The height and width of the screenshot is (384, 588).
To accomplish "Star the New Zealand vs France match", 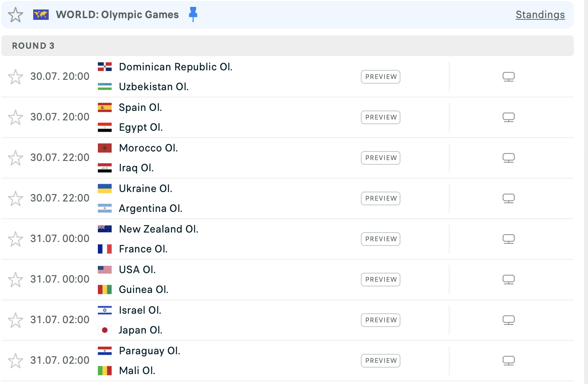I will [x=16, y=239].
